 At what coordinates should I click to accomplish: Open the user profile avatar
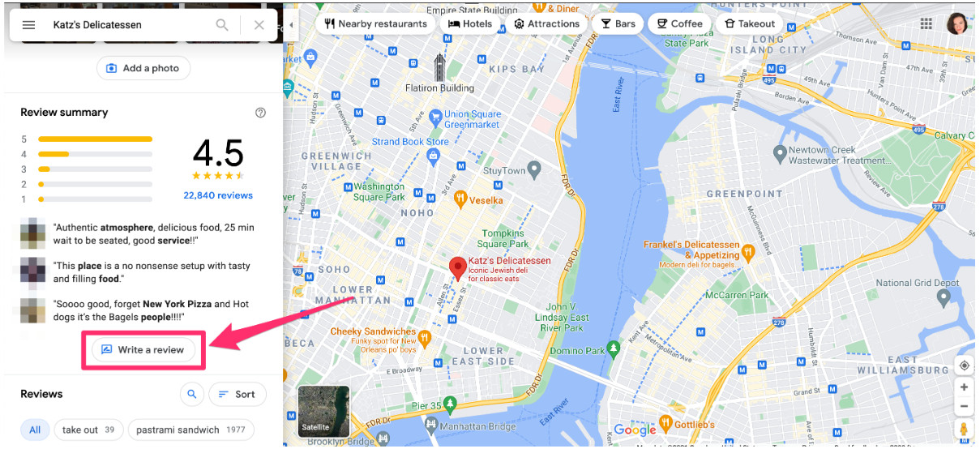957,24
